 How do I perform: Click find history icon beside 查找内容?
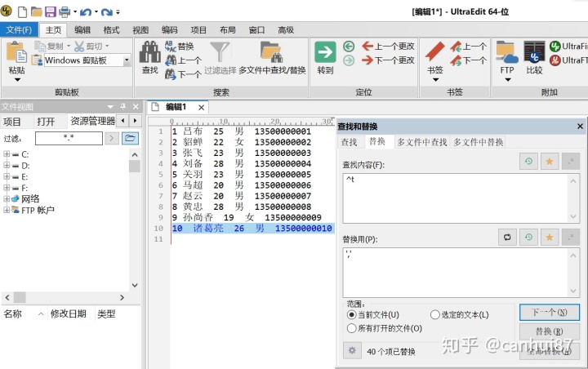click(x=528, y=162)
